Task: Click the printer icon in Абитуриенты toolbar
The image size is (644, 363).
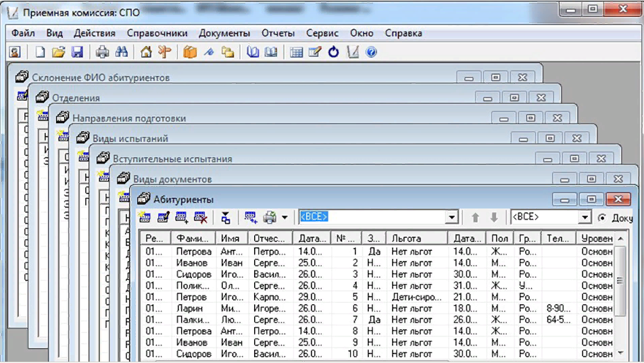Action: (x=270, y=218)
